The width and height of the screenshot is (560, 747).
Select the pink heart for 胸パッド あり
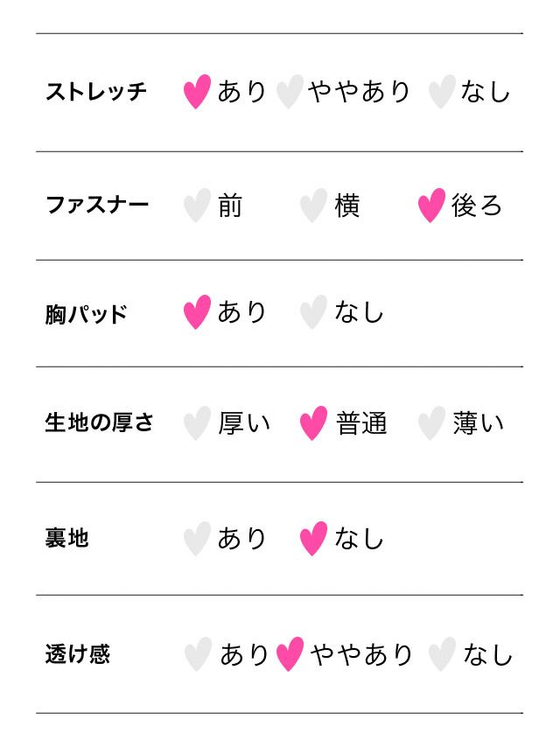tap(197, 312)
